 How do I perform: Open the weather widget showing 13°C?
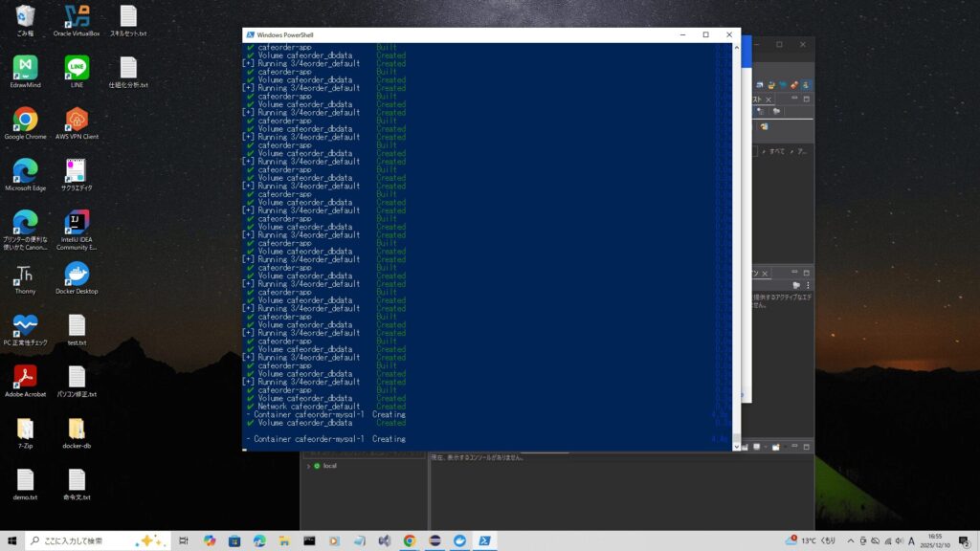tap(811, 540)
